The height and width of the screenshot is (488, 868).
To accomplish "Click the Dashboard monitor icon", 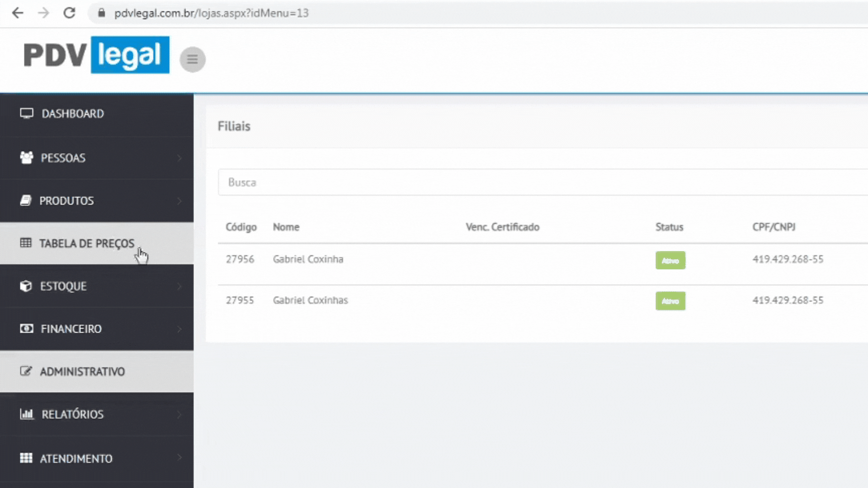I will 27,113.
